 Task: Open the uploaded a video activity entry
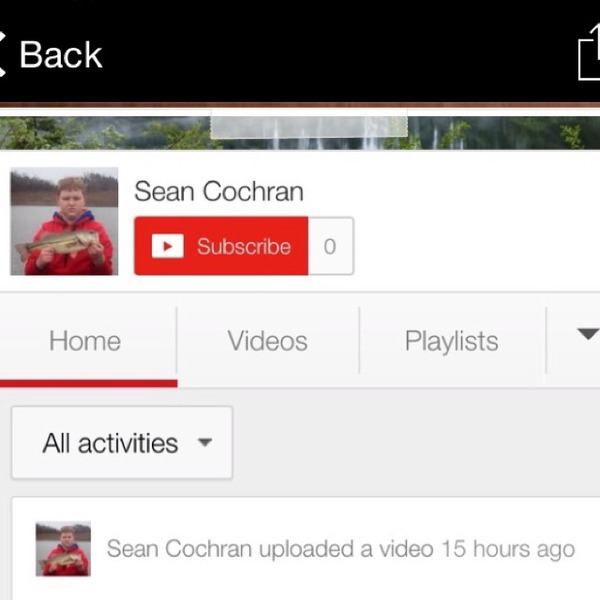click(x=306, y=549)
